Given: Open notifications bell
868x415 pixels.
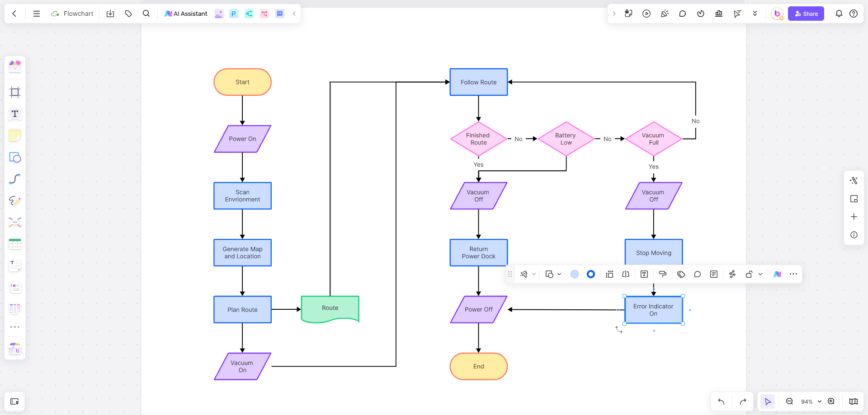Looking at the screenshot, I should 839,14.
